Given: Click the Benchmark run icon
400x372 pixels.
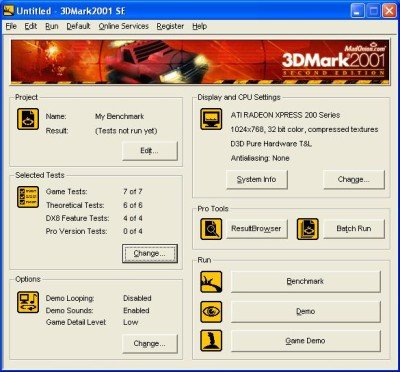Looking at the screenshot, I should tap(211, 282).
